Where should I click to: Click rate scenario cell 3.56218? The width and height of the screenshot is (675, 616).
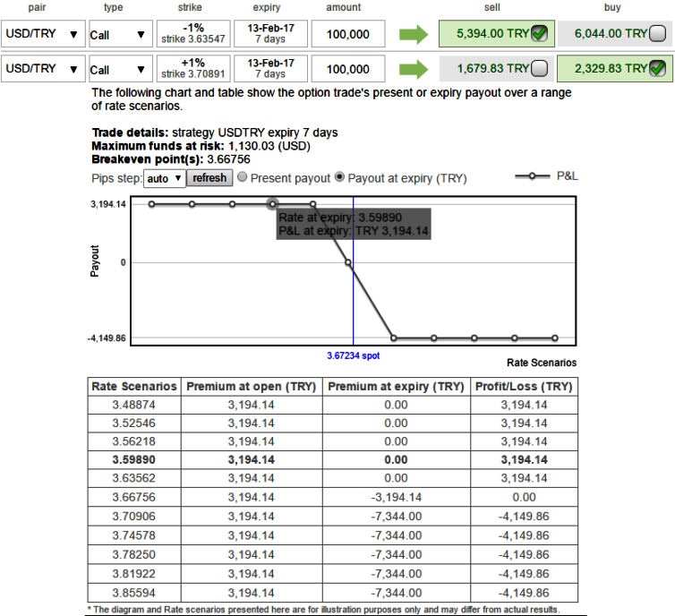pyautogui.click(x=134, y=441)
